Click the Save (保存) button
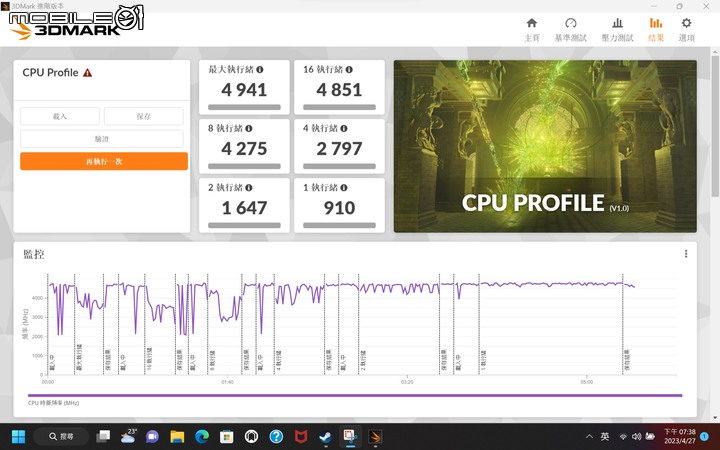720x450 pixels. (x=144, y=116)
